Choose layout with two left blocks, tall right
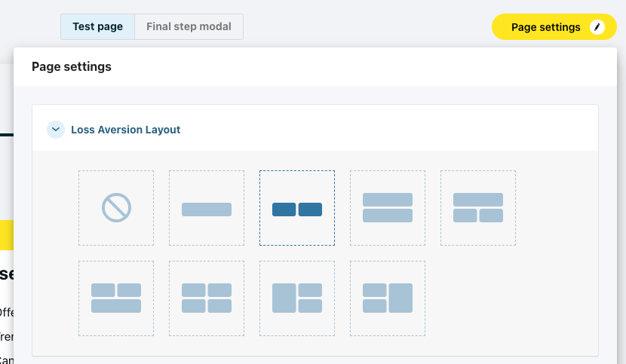Viewport: 626px width, 364px height. (388, 298)
